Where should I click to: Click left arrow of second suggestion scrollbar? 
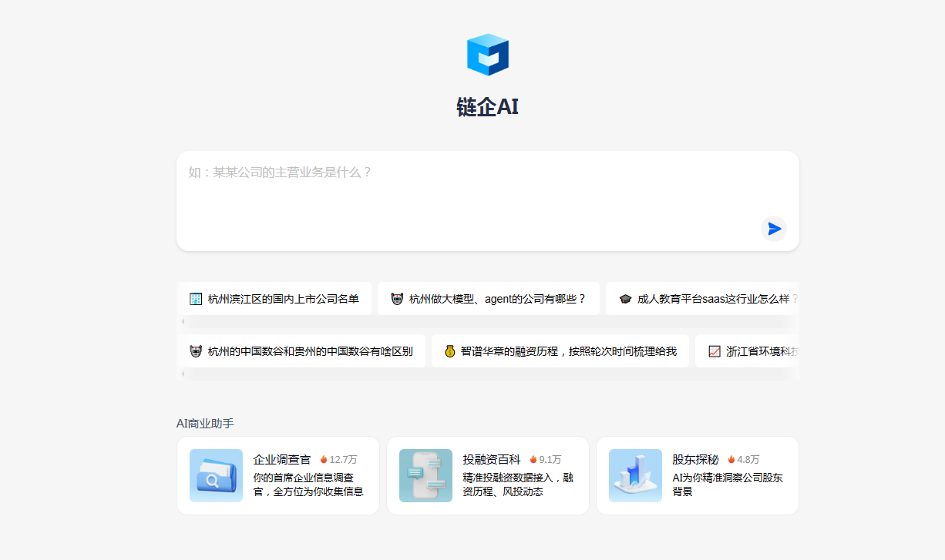(x=183, y=374)
